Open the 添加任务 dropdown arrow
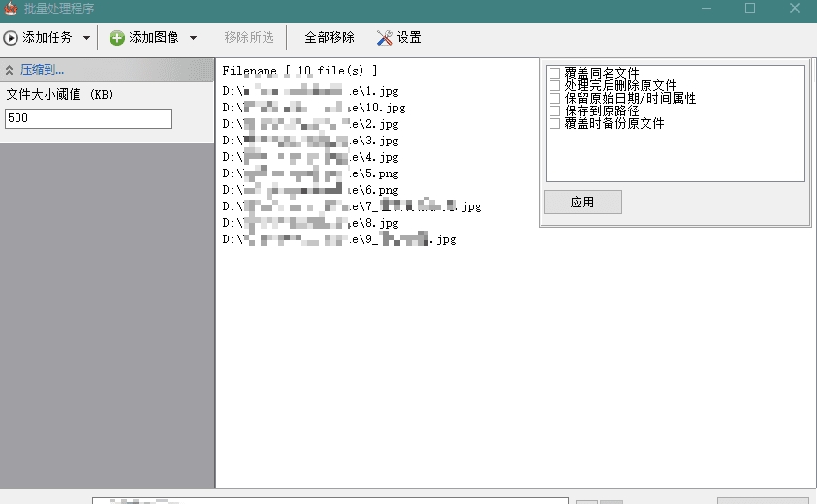The width and height of the screenshot is (817, 504). pos(86,38)
